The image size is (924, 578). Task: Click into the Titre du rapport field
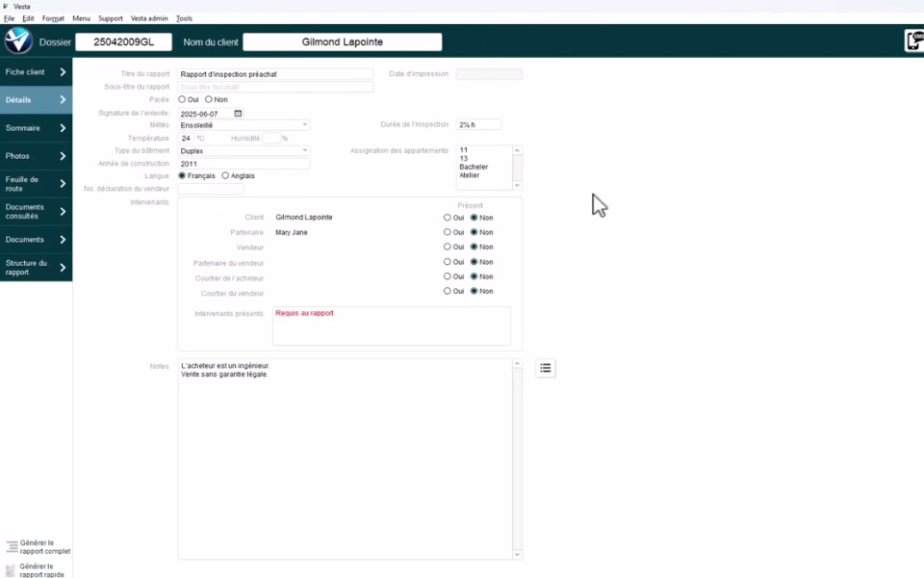pyautogui.click(x=275, y=74)
